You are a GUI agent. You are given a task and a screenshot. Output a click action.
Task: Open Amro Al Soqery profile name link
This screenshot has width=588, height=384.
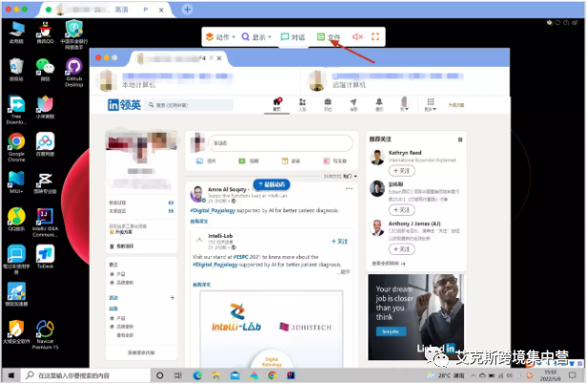pos(227,189)
